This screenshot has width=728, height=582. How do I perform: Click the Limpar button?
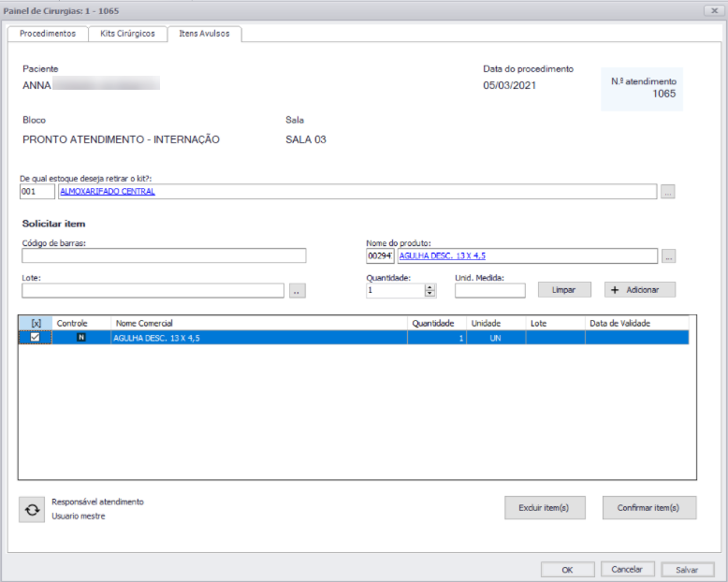pos(564,290)
